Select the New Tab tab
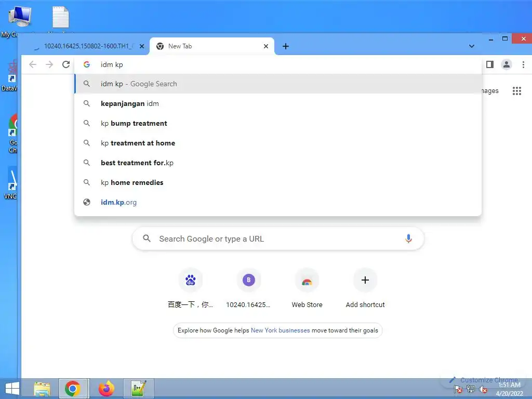Viewport: 532px width, 399px height. coord(212,46)
